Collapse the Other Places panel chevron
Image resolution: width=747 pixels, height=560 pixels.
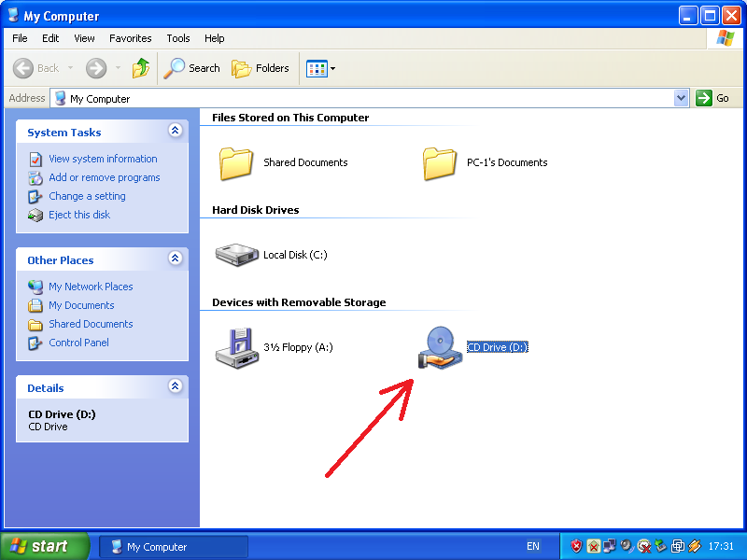tap(175, 259)
